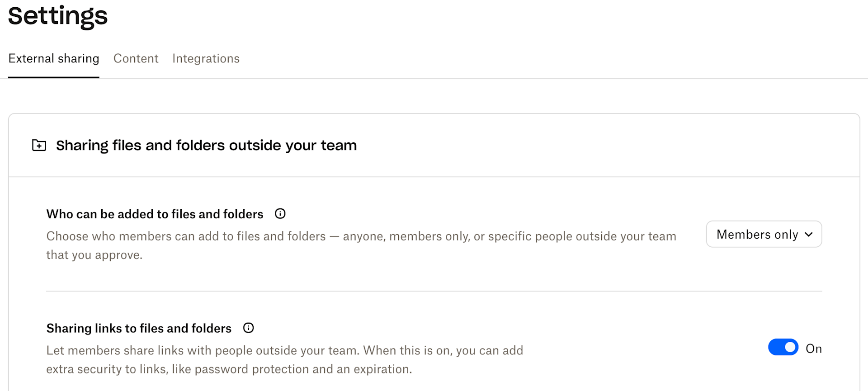Screen dimensions: 868x391
Task: Turn off sharing links to files and folders
Action: [783, 347]
